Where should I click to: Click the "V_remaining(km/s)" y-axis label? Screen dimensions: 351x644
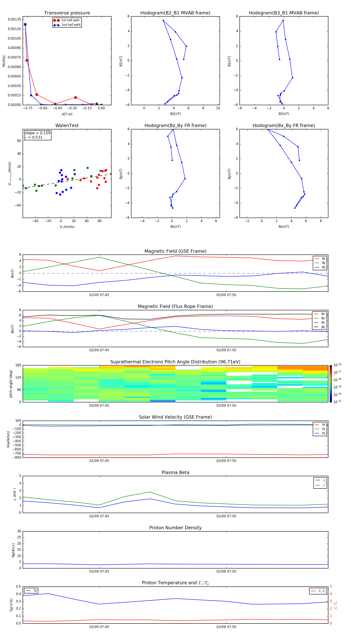point(10,173)
